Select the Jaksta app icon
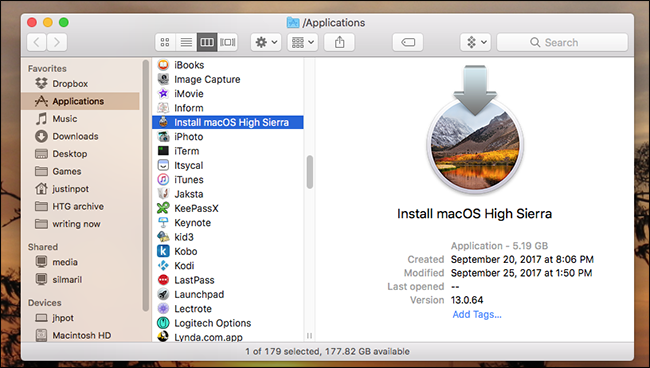 tap(163, 194)
